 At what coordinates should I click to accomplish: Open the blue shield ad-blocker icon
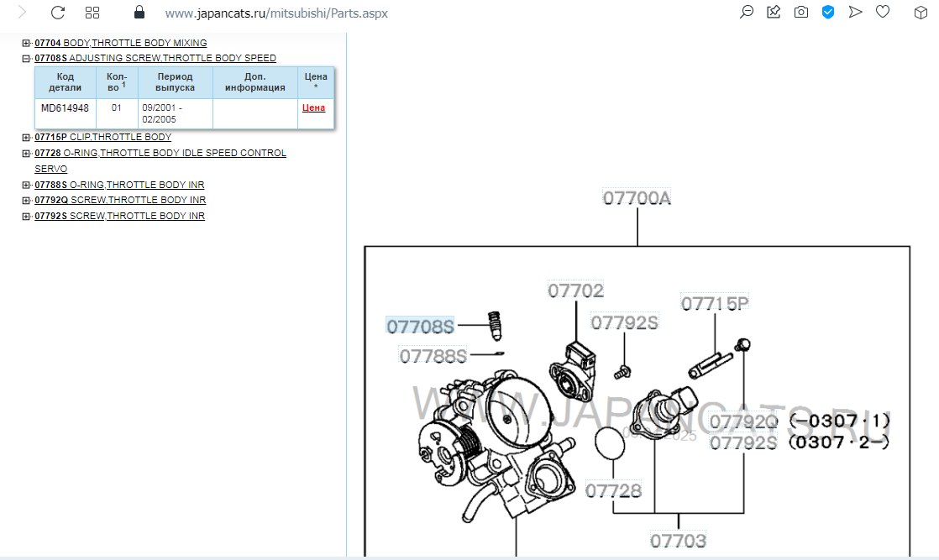pyautogui.click(x=828, y=12)
